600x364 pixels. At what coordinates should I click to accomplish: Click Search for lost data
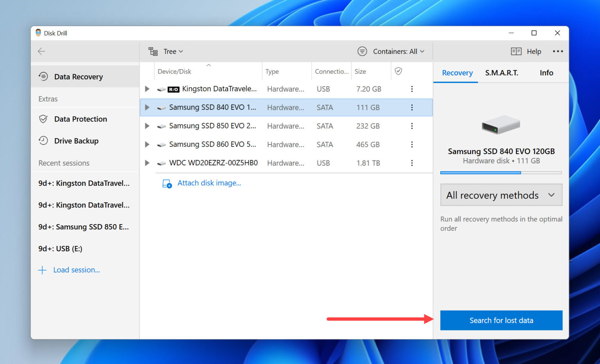coord(501,320)
